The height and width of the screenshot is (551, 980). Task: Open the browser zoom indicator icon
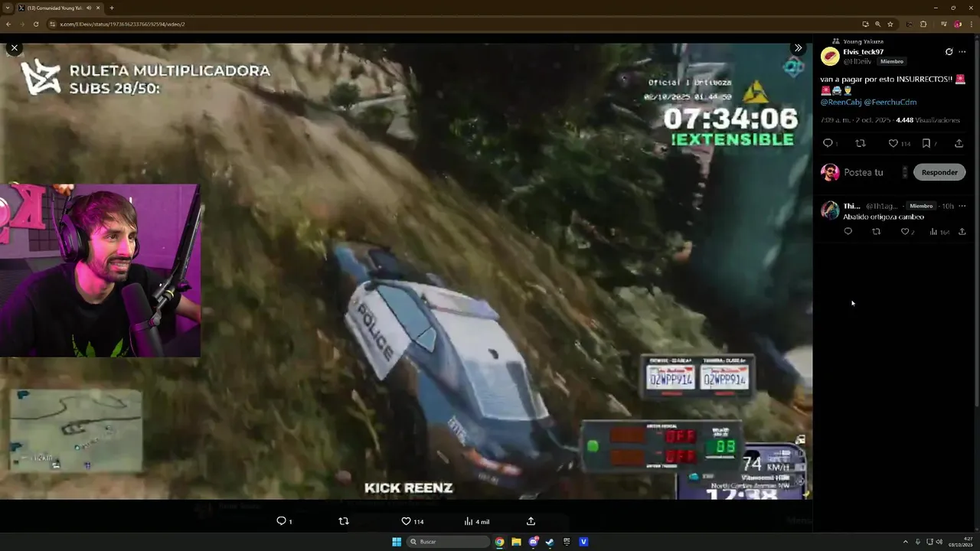[877, 24]
